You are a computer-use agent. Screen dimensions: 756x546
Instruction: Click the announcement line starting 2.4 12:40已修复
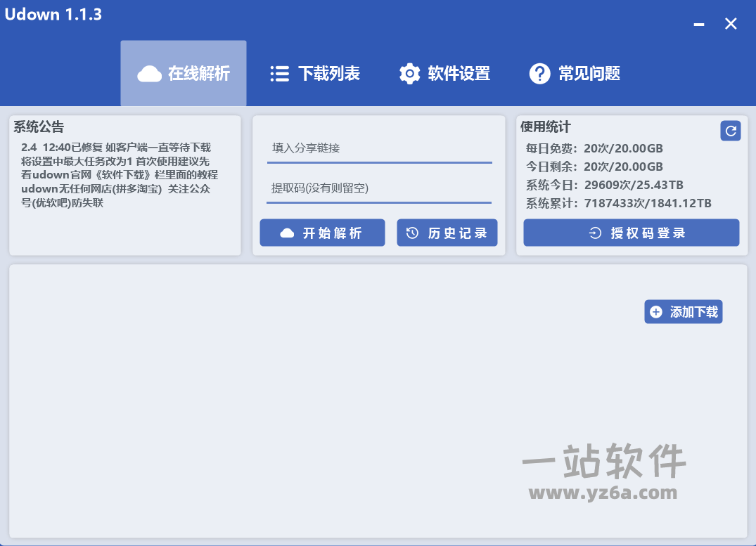[116, 148]
